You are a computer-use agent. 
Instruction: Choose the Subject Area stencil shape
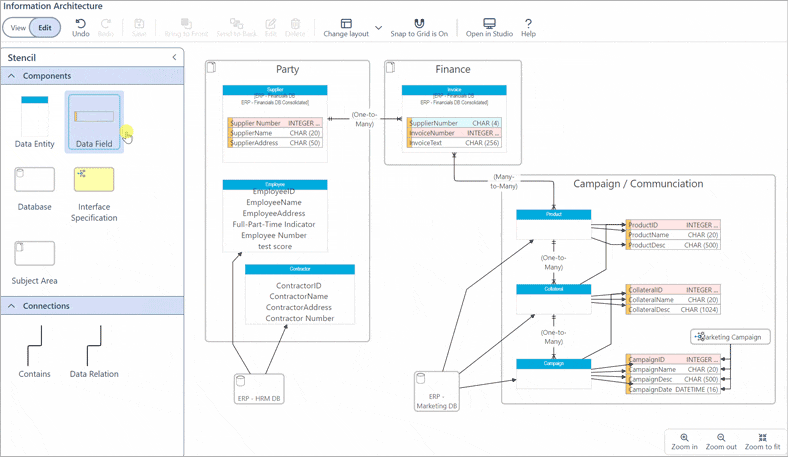click(35, 260)
